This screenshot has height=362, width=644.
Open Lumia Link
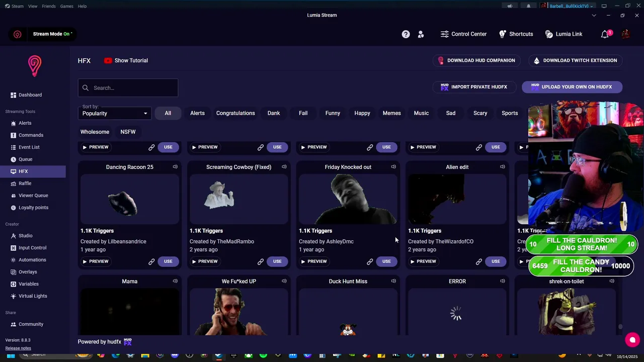563,34
